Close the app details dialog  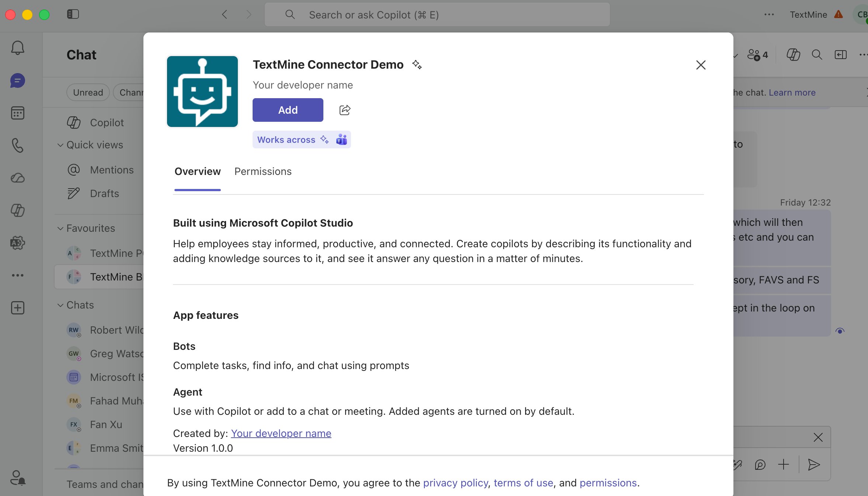pyautogui.click(x=701, y=65)
